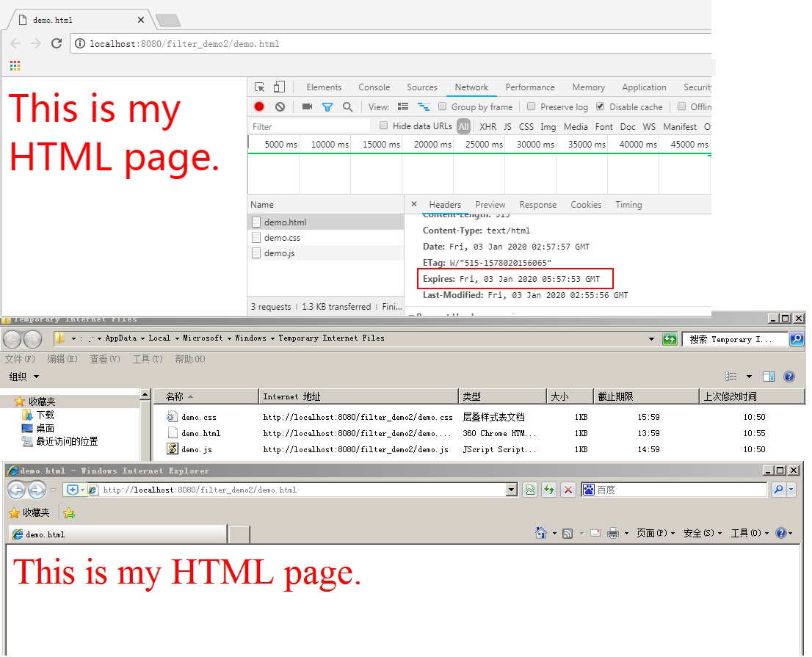This screenshot has width=812, height=657.
Task: Click the Chrome address bar URL
Action: coord(184,44)
